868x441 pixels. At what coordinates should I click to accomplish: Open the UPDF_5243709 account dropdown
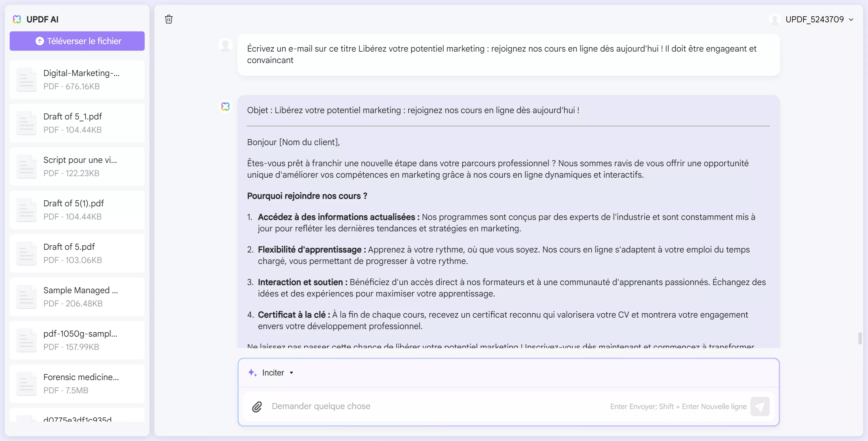click(x=819, y=19)
